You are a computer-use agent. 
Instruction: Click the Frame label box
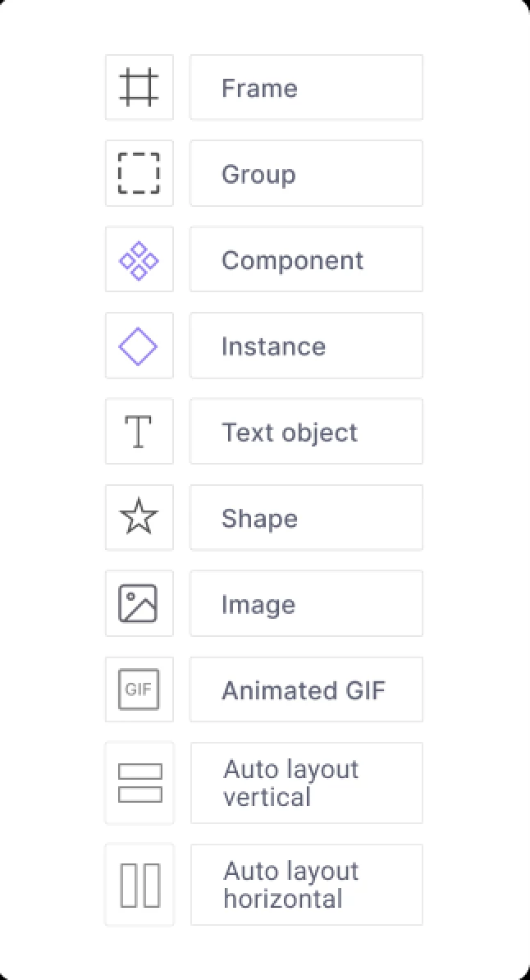pos(306,88)
